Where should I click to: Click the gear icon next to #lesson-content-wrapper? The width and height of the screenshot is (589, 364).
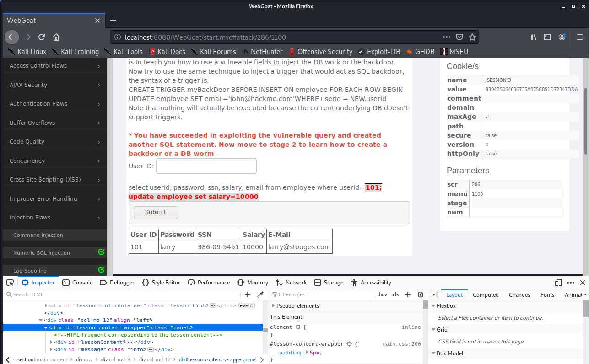(x=349, y=344)
